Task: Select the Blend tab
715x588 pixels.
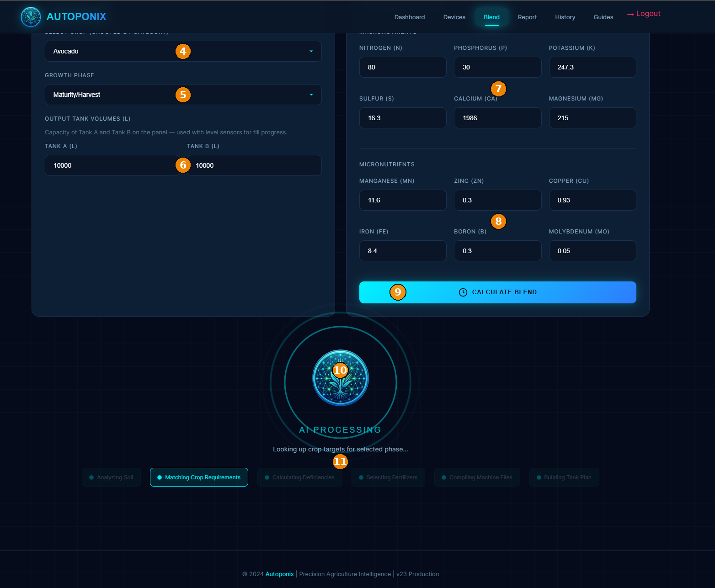Action: (492, 17)
